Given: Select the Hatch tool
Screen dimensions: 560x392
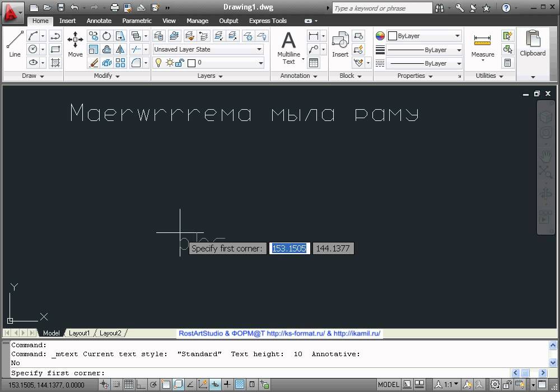Looking at the screenshot, I should click(55, 63).
